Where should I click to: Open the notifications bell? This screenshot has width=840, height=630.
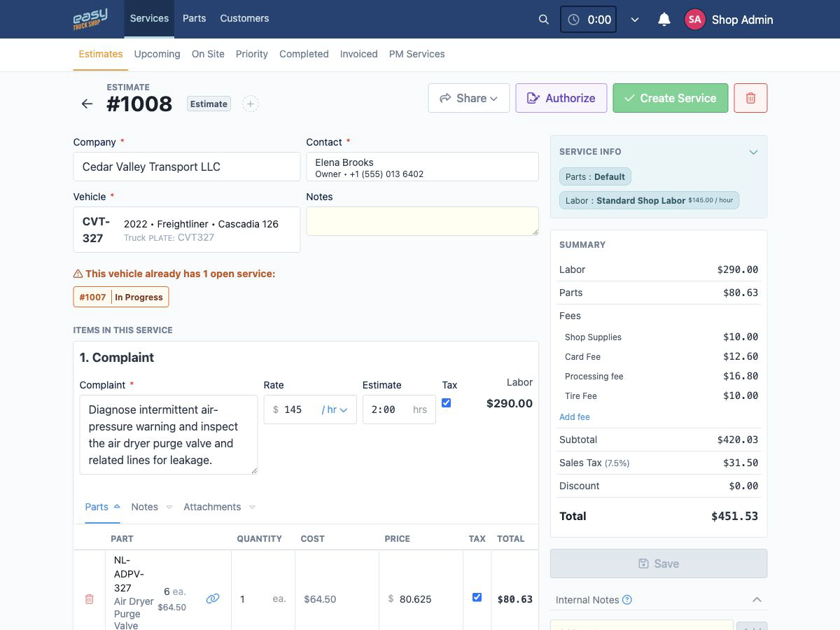[x=664, y=20]
